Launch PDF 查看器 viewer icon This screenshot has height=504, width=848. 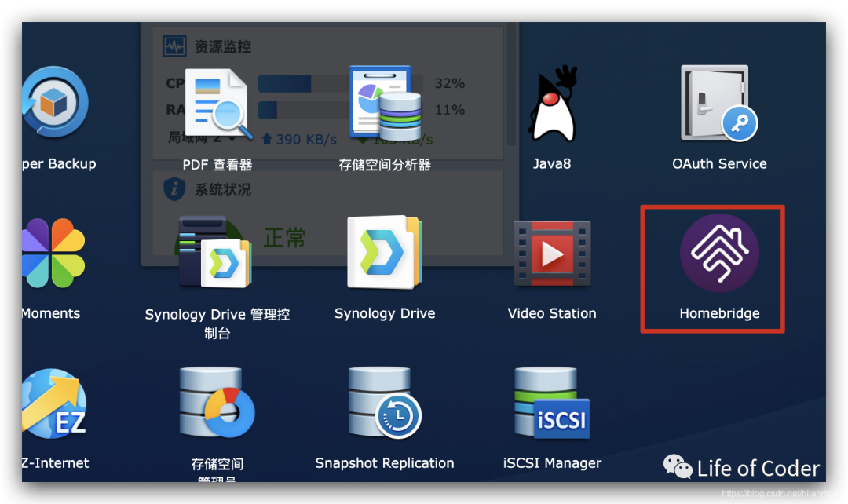[x=218, y=104]
